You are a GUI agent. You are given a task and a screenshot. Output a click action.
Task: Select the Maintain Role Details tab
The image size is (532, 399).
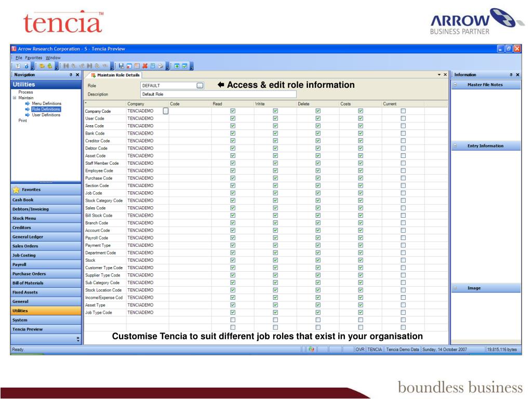pos(115,75)
